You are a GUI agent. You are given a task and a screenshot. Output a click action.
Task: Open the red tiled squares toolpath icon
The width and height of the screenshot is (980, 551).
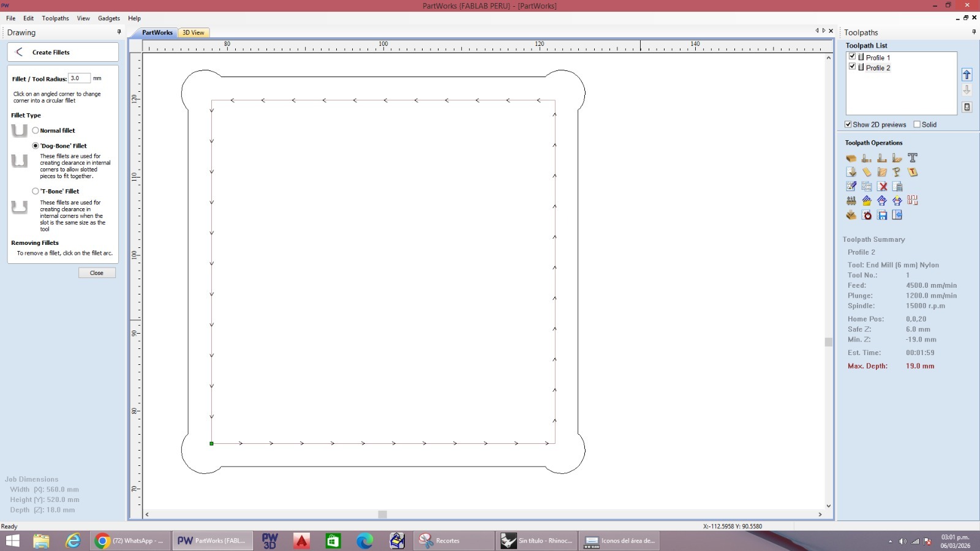[x=913, y=200]
